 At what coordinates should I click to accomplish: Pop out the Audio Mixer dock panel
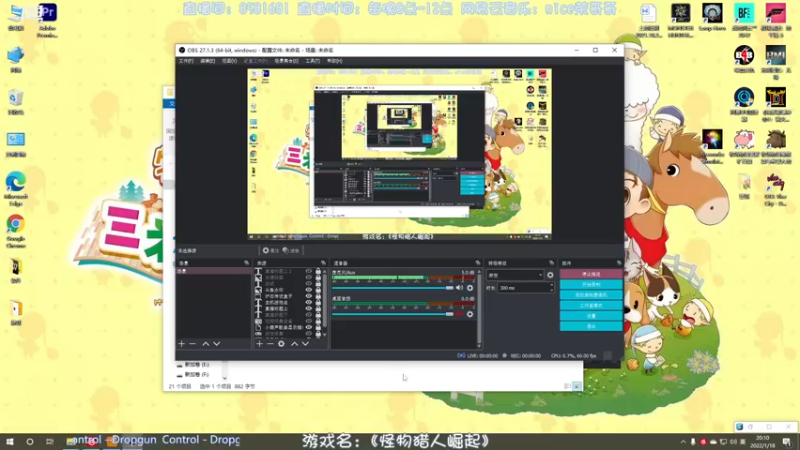(478, 263)
